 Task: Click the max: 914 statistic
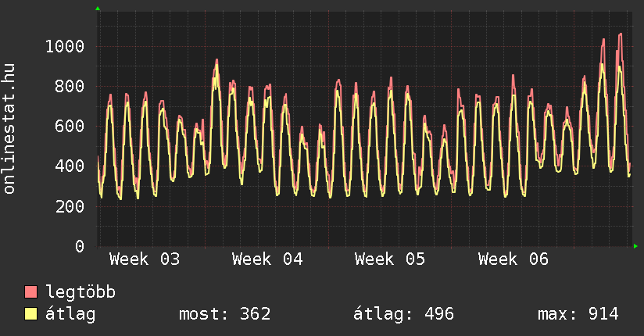578,314
